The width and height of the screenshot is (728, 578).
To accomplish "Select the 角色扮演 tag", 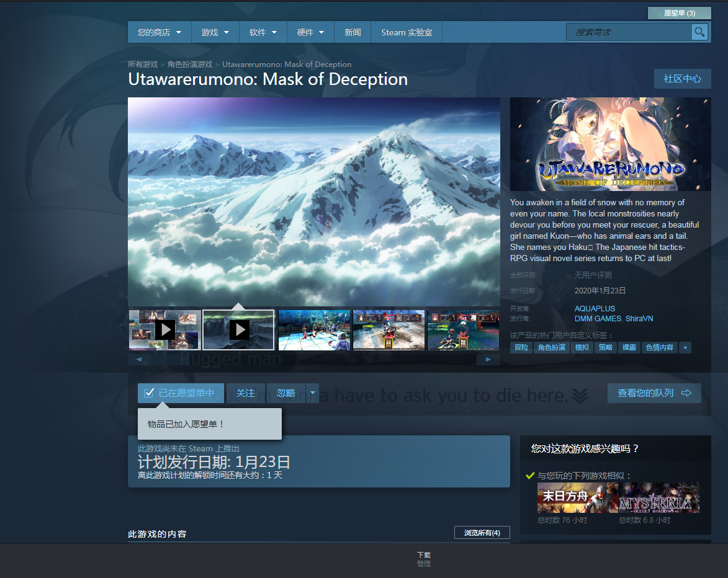I will click(x=552, y=347).
